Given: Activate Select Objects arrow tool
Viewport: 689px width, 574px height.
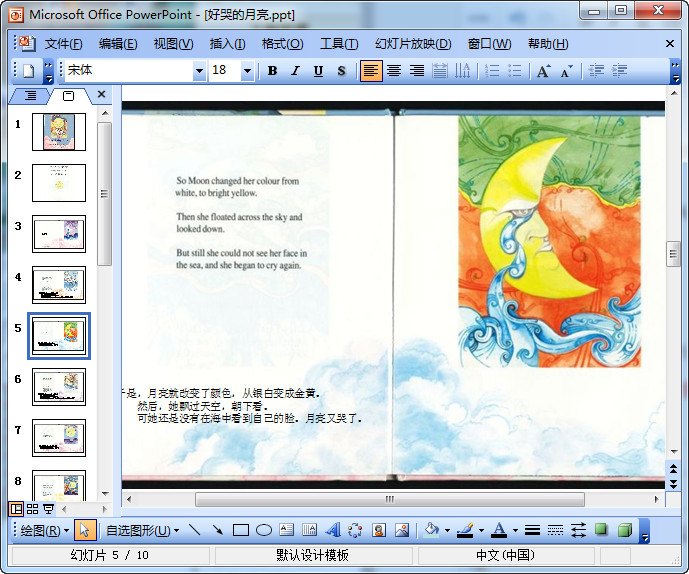Looking at the screenshot, I should point(84,530).
